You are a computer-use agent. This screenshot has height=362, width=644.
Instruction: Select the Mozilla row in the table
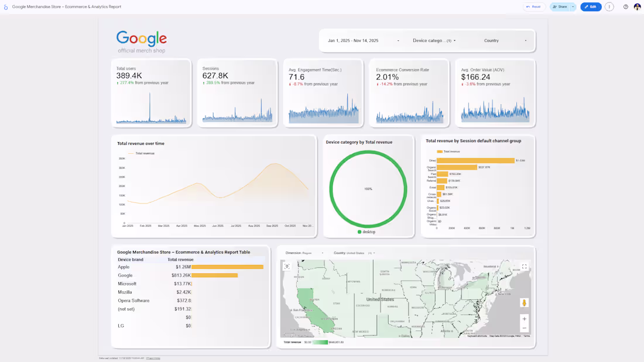pyautogui.click(x=191, y=292)
